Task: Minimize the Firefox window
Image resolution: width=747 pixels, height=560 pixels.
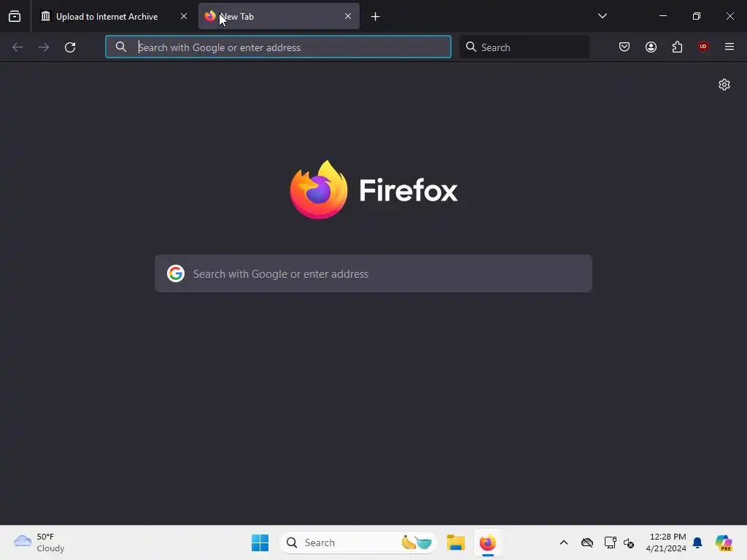Action: (x=662, y=16)
